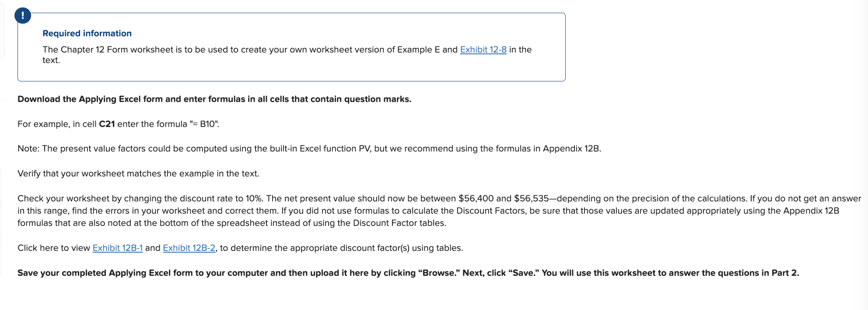The height and width of the screenshot is (310, 868).
Task: Open the Exhibit 12-8 link
Action: (x=483, y=49)
